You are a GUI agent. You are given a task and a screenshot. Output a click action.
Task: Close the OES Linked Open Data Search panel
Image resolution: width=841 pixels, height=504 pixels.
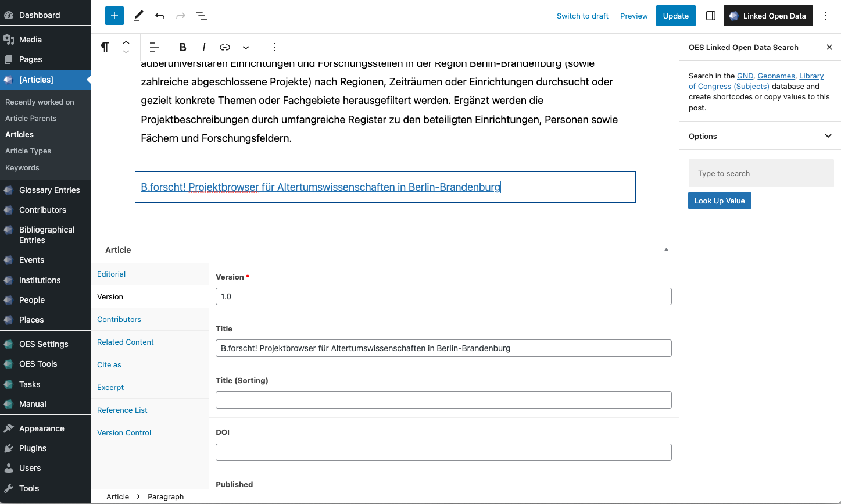click(x=829, y=47)
